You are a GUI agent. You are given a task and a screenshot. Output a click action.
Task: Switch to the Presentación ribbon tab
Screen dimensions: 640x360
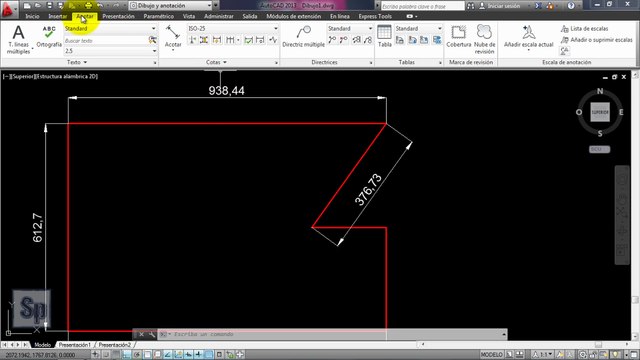(118, 16)
